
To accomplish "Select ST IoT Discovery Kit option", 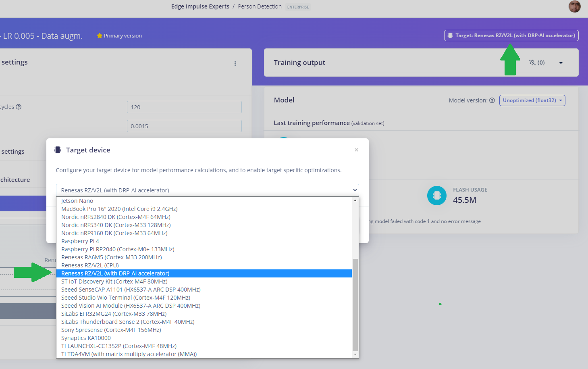I will click(x=204, y=281).
